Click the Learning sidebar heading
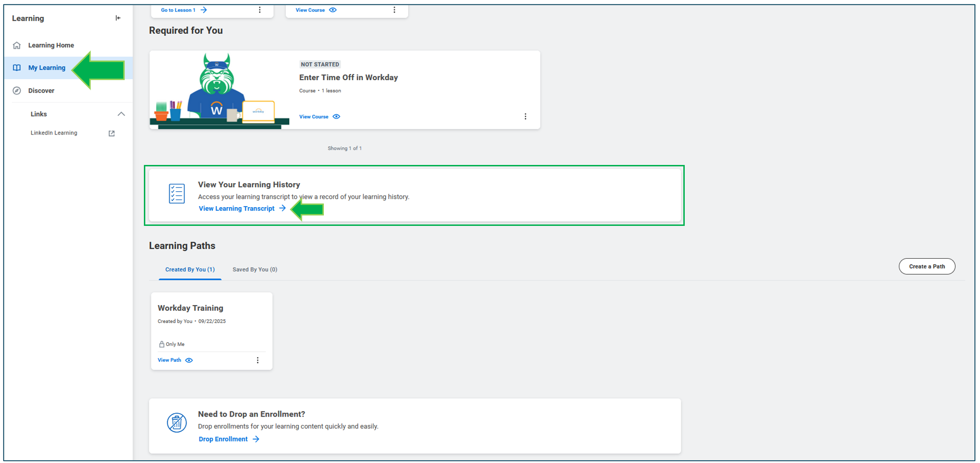980x463 pixels. (28, 18)
